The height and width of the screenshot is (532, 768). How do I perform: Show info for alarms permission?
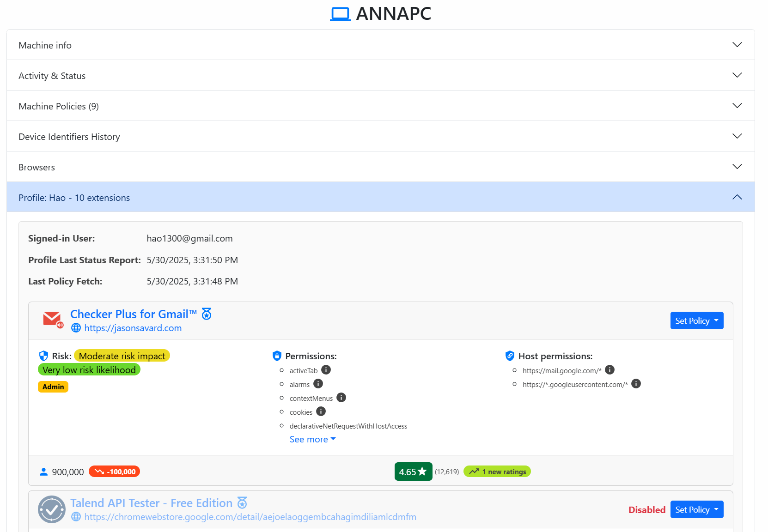tap(318, 384)
